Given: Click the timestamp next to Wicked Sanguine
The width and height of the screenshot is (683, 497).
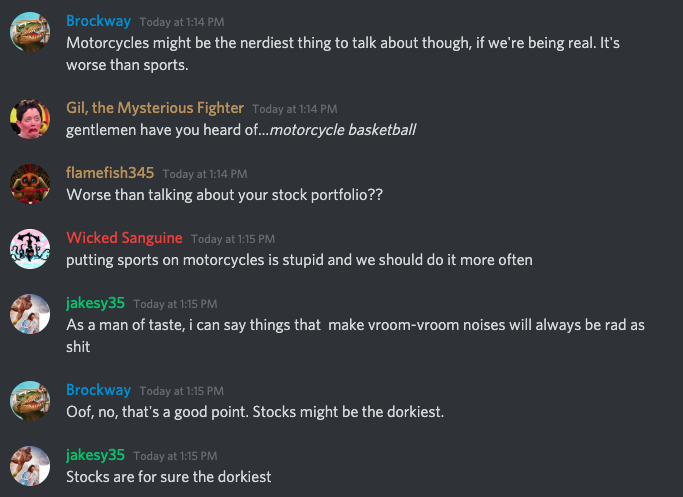Looking at the screenshot, I should [233, 239].
